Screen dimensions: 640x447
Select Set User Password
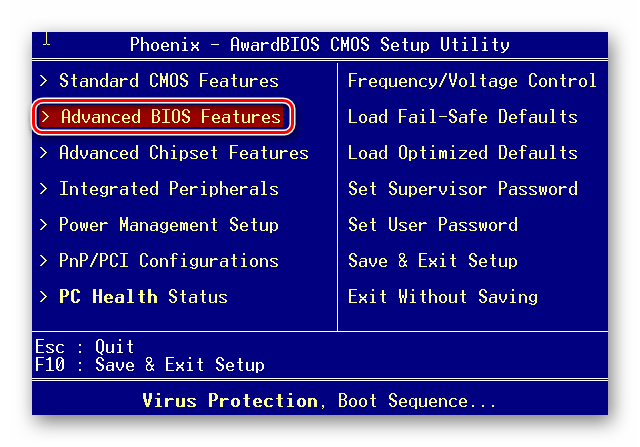pyautogui.click(x=432, y=225)
